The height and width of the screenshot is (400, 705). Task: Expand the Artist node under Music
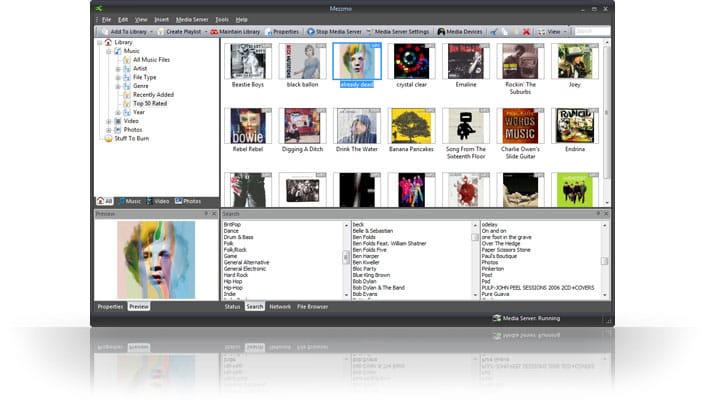(x=118, y=69)
